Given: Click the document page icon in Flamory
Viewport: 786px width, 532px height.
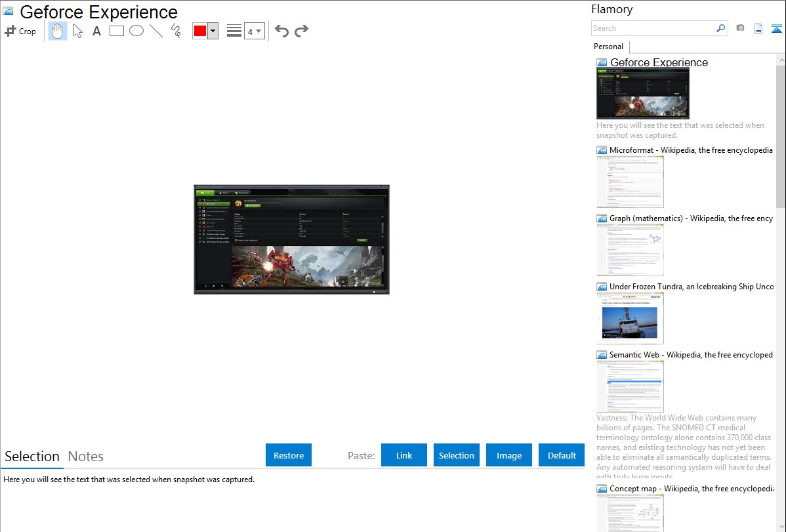Looking at the screenshot, I should click(758, 28).
